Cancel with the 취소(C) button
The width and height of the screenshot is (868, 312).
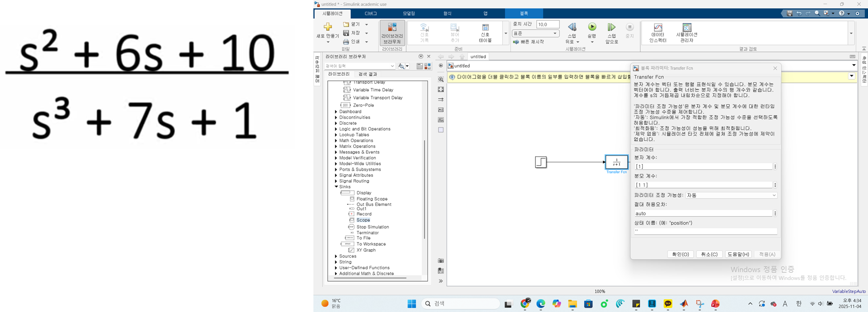(709, 254)
